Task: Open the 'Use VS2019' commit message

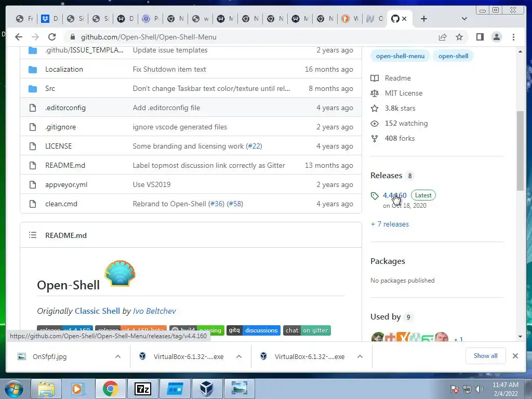Action: 152,184
